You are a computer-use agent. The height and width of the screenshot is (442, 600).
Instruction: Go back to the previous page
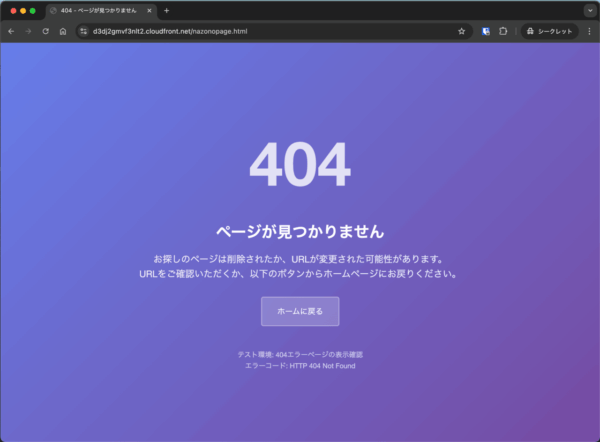tap(11, 31)
